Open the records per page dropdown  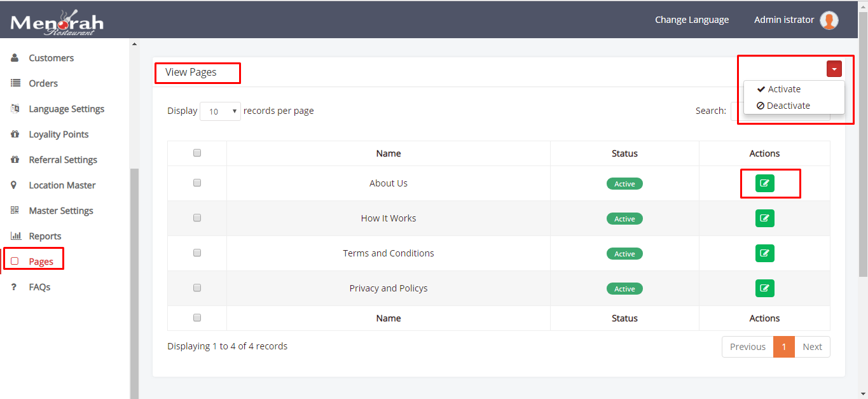220,111
